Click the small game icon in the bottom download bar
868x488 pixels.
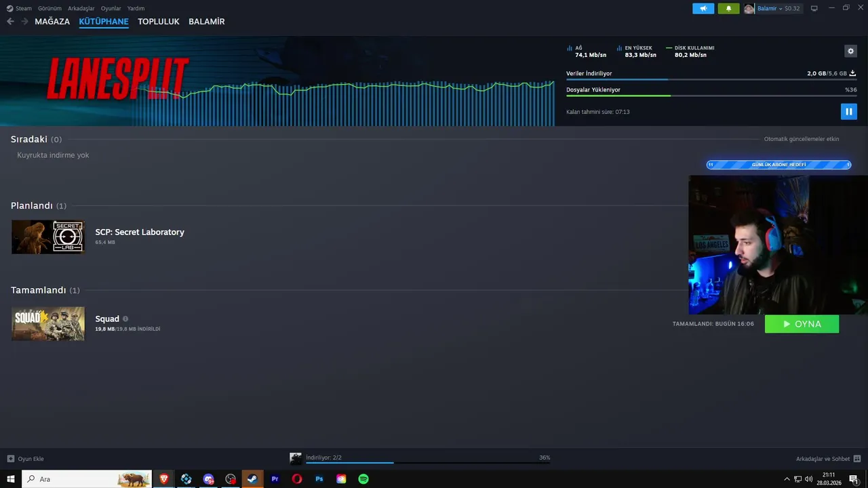[x=296, y=459]
